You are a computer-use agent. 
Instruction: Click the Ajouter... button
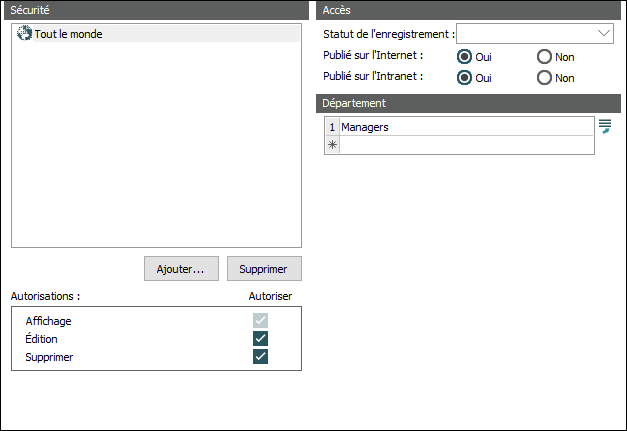point(181,269)
